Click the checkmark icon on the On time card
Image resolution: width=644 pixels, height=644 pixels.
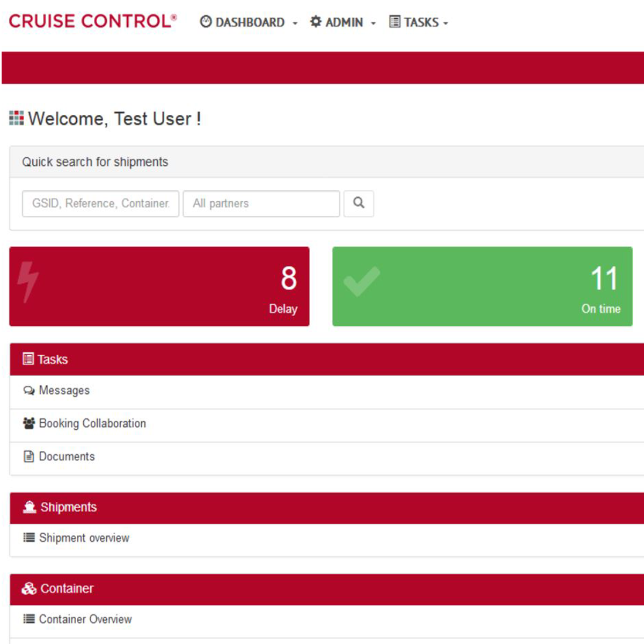pyautogui.click(x=364, y=282)
